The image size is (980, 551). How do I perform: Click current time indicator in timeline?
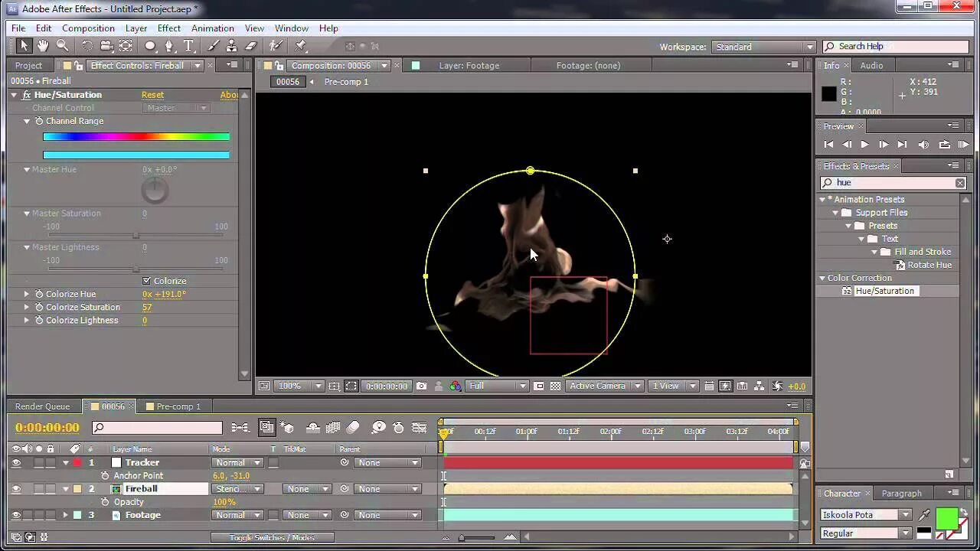443,433
